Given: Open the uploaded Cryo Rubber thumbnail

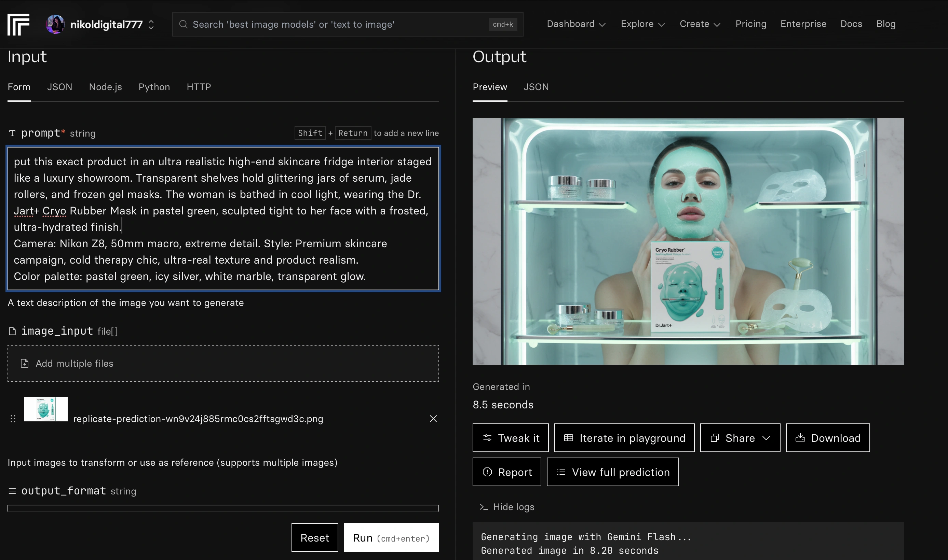Looking at the screenshot, I should tap(46, 409).
